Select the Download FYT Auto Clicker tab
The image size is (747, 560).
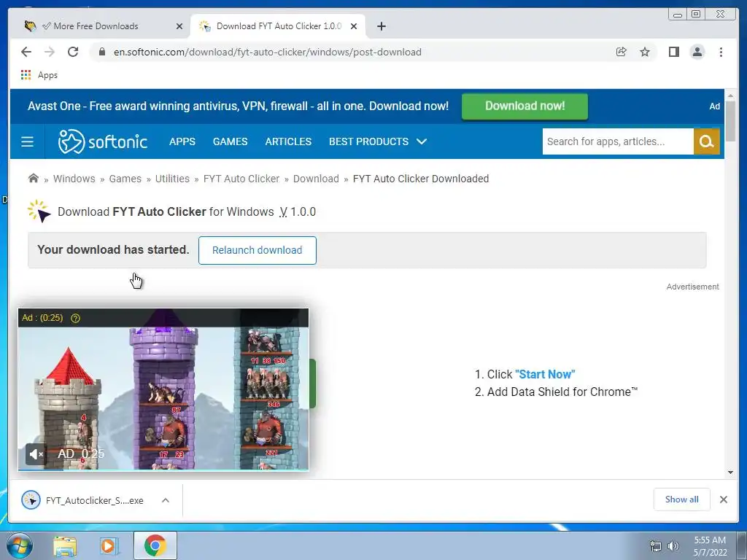pos(278,26)
